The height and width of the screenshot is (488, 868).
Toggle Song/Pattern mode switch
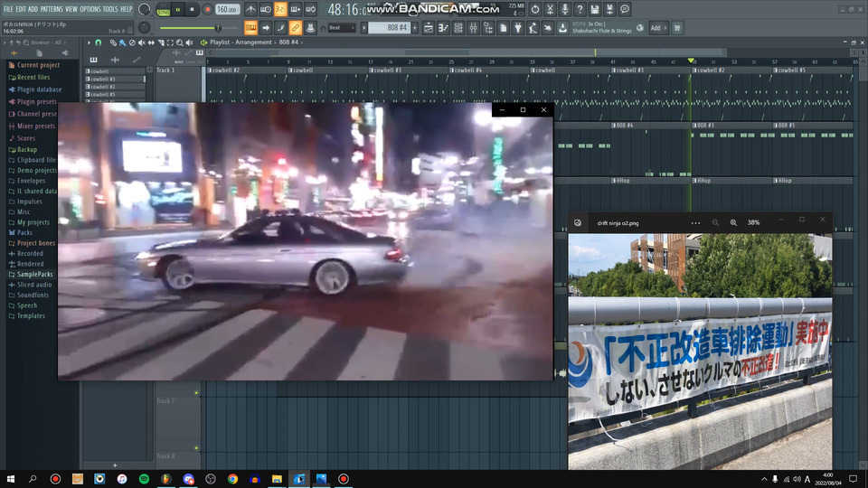[x=163, y=9]
